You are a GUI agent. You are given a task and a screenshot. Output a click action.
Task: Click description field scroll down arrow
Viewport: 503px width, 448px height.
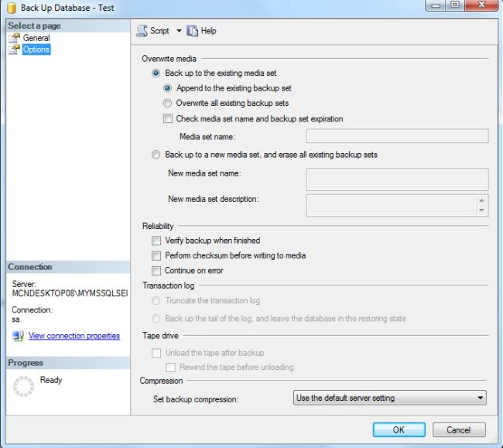(481, 210)
